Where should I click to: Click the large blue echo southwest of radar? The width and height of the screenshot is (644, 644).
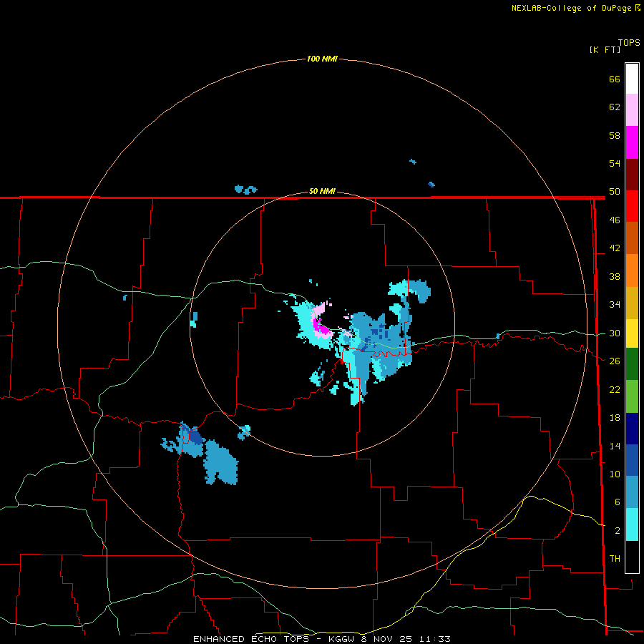coord(221,462)
